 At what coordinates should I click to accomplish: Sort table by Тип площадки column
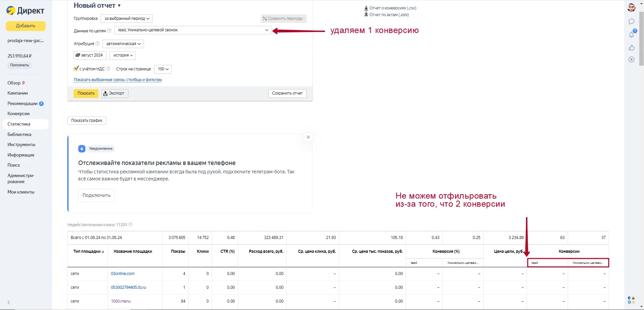[x=88, y=251]
